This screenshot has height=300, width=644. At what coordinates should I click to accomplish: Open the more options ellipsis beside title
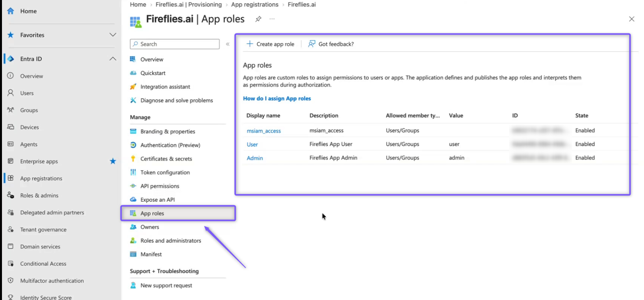coord(272,19)
